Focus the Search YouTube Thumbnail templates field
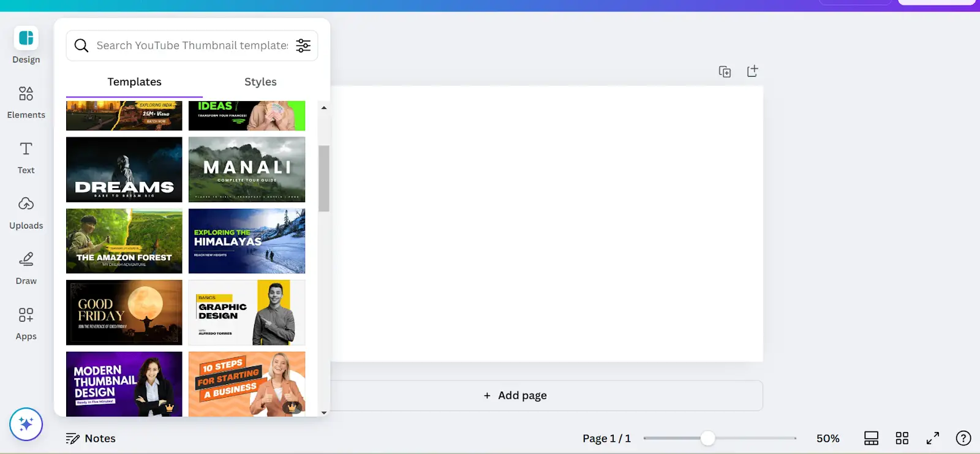Image resolution: width=980 pixels, height=454 pixels. click(192, 45)
